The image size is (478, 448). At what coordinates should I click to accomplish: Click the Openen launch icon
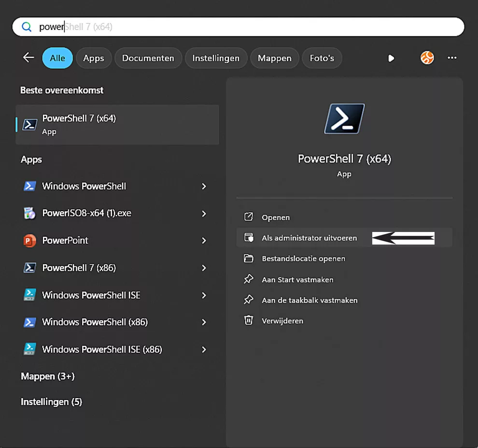tap(249, 217)
